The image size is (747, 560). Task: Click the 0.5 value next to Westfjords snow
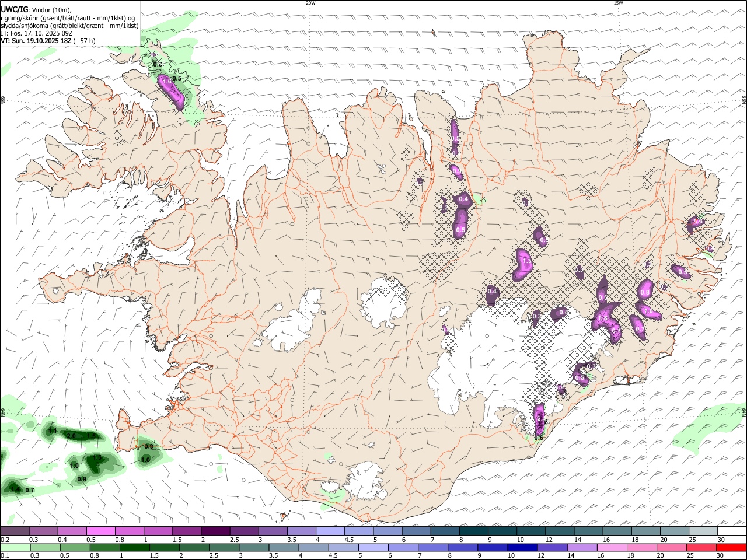tap(177, 78)
